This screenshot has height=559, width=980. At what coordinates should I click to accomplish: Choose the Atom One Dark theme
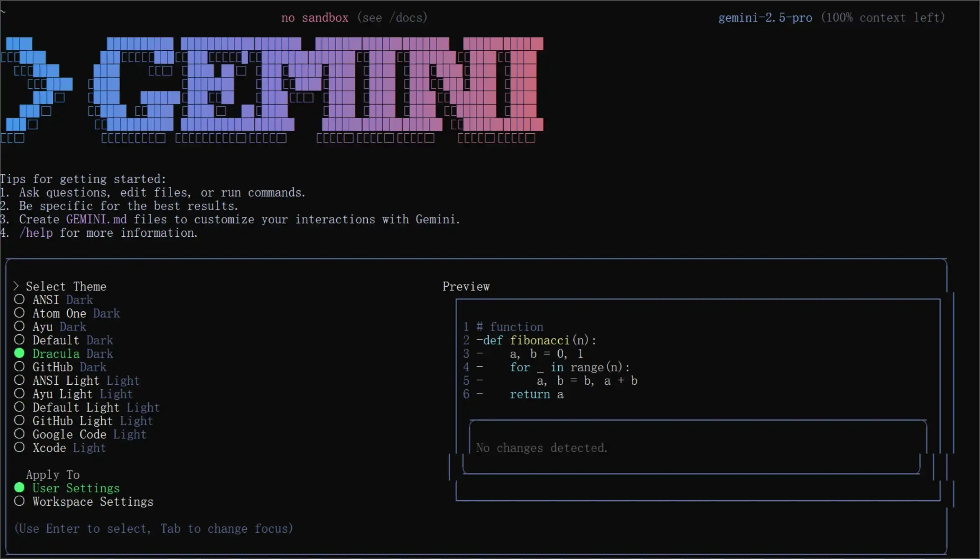(19, 313)
